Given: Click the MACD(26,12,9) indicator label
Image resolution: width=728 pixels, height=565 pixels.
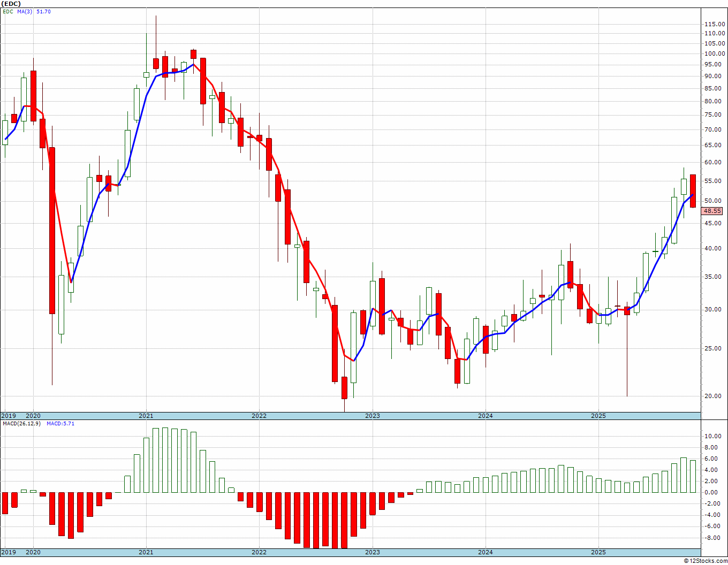Looking at the screenshot, I should (x=21, y=423).
